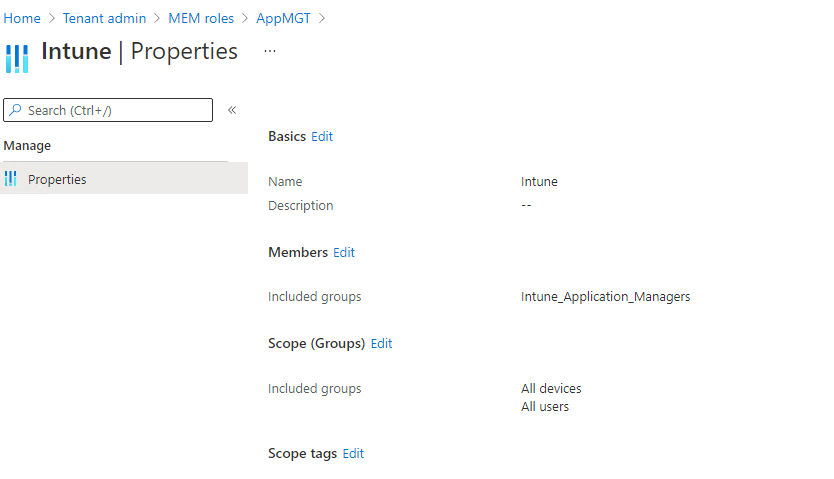
Task: Go to Home breadcrumb link
Action: tap(23, 18)
